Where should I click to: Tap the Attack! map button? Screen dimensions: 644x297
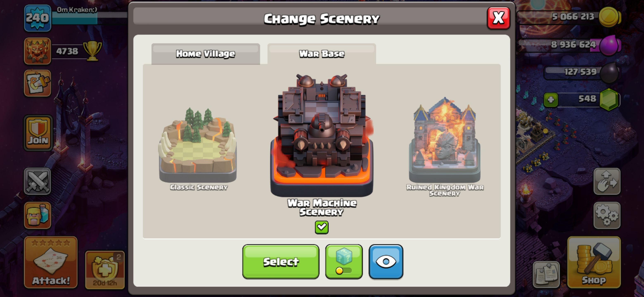(51, 262)
